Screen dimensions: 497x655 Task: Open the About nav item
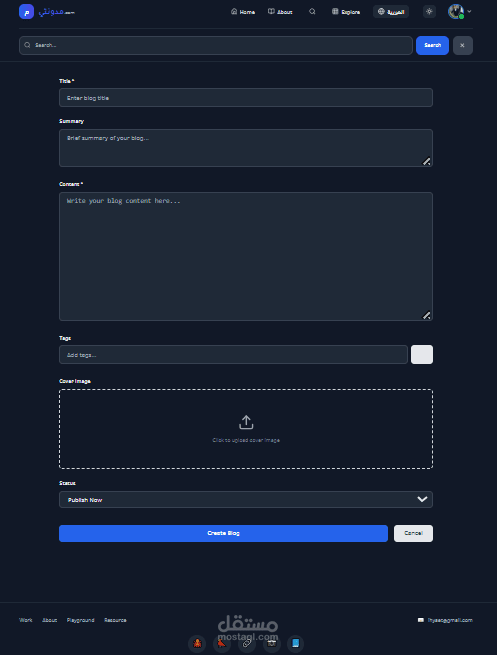point(280,12)
